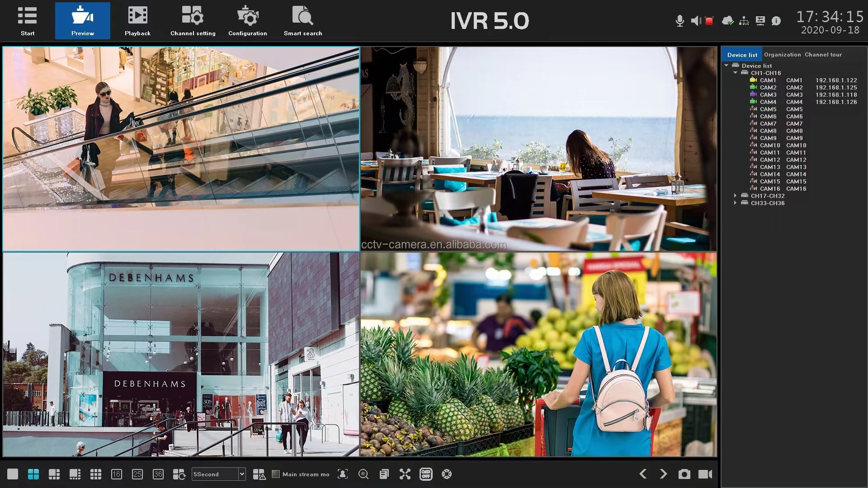Toggle the Main stream mode checkbox

pos(276,474)
